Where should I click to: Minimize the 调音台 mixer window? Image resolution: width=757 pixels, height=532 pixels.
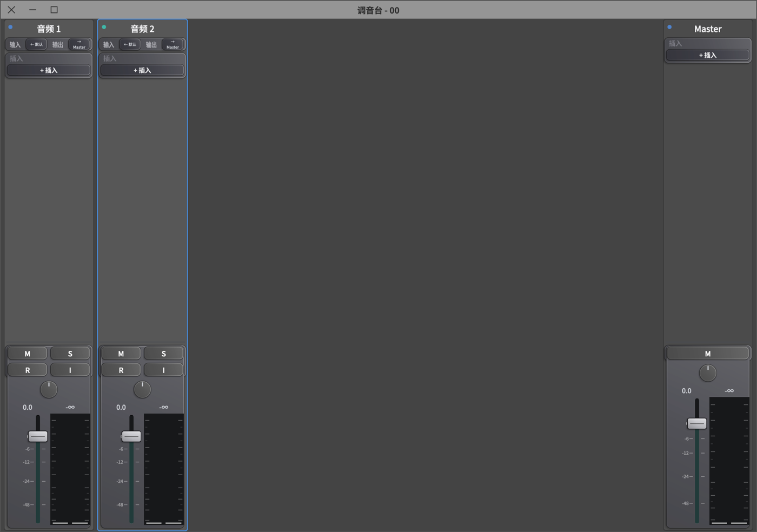coord(33,10)
